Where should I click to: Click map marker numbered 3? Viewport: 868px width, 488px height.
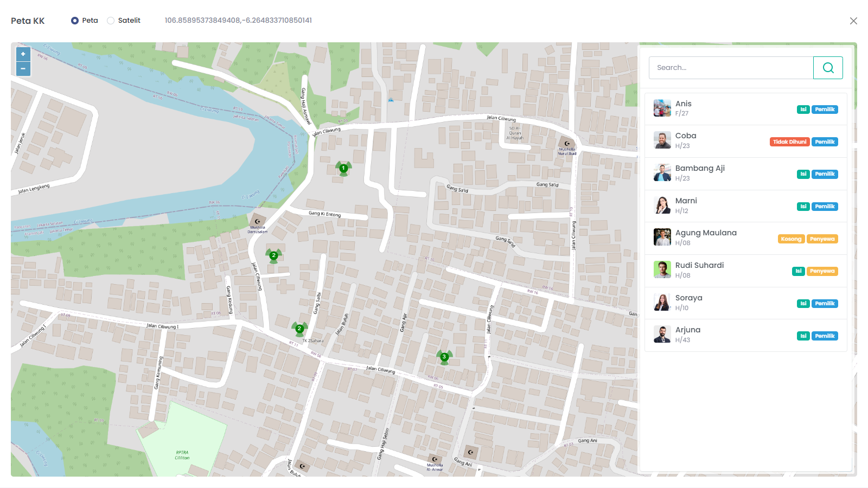pos(444,357)
